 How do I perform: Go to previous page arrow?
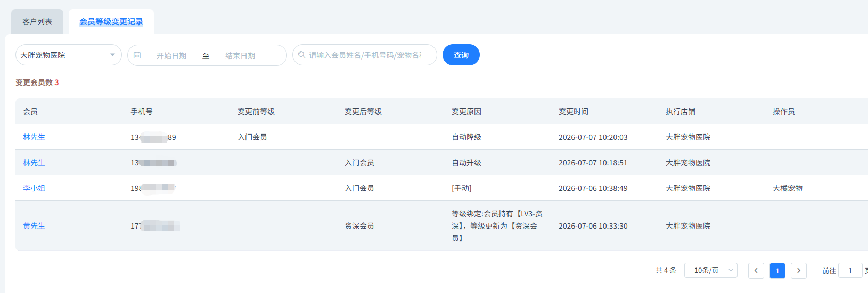[x=756, y=271]
